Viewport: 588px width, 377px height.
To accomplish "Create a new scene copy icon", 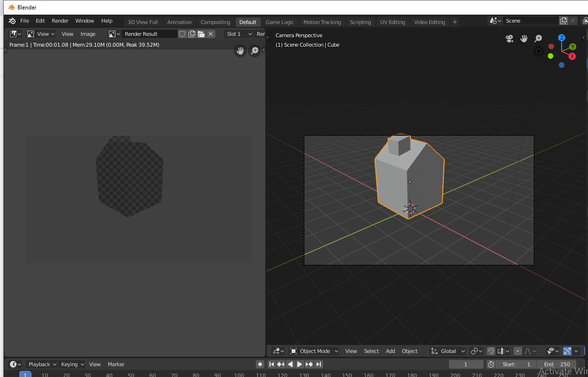I will point(563,21).
